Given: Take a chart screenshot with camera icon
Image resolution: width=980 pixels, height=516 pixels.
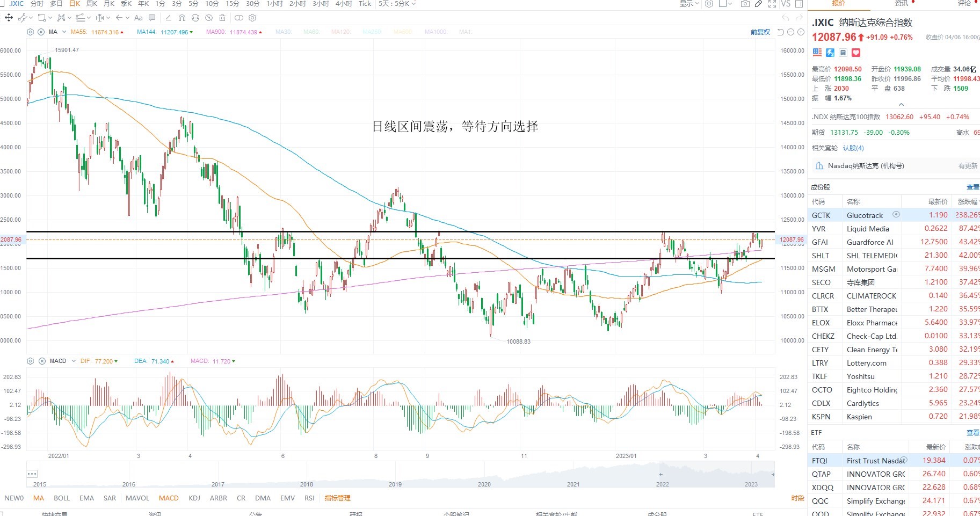Looking at the screenshot, I should 745,4.
